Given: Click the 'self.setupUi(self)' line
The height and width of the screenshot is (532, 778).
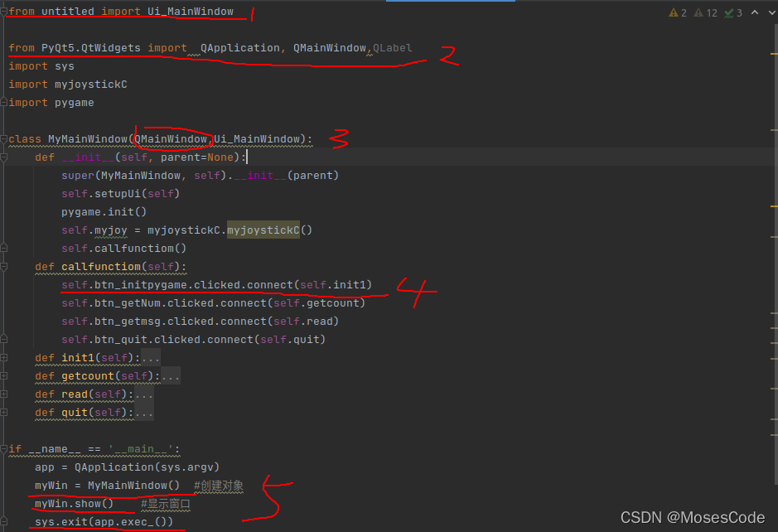Looking at the screenshot, I should coord(121,194).
